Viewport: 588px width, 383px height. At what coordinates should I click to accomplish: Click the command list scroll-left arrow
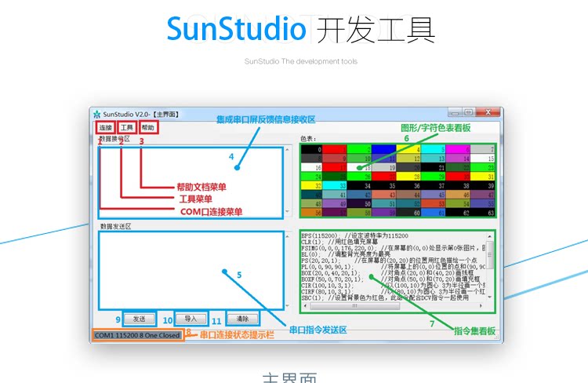[x=305, y=305]
